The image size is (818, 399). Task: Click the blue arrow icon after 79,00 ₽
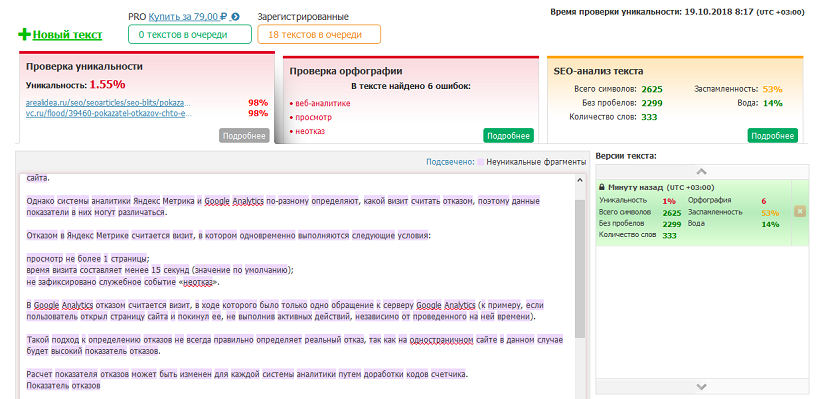[236, 17]
